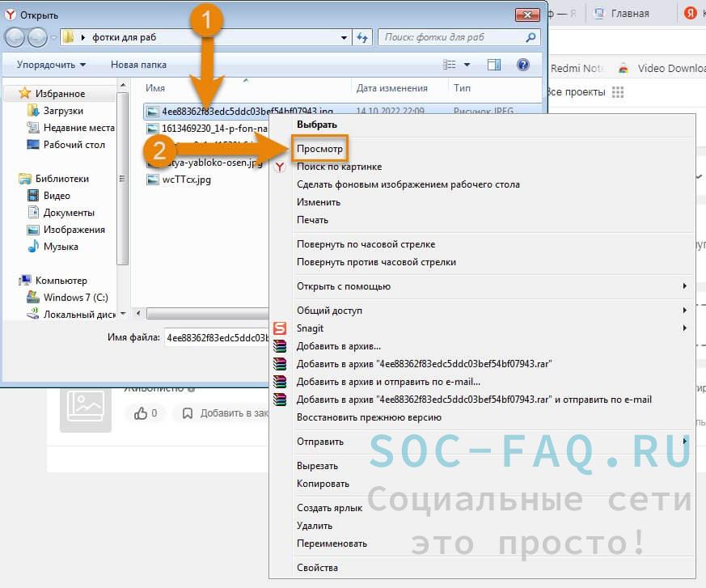Image resolution: width=706 pixels, height=588 pixels.
Task: Click the Тип column header
Action: (462, 88)
